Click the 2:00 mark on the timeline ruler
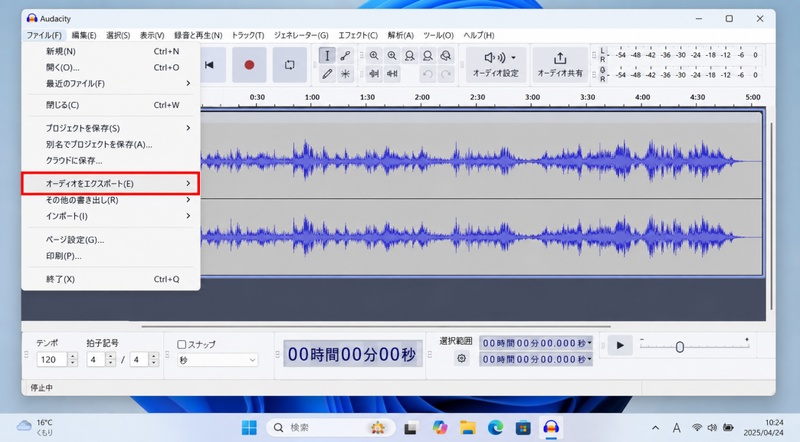The image size is (800, 442). [x=422, y=97]
